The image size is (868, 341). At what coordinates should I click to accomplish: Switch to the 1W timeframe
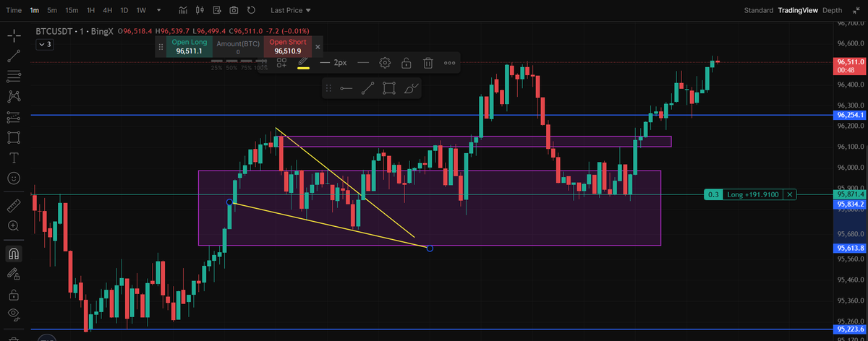point(141,11)
